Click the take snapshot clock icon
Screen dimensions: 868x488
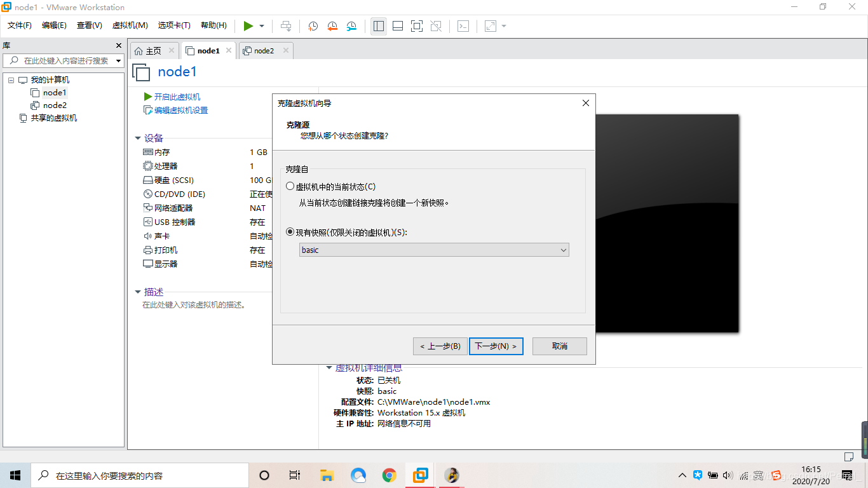(x=313, y=26)
